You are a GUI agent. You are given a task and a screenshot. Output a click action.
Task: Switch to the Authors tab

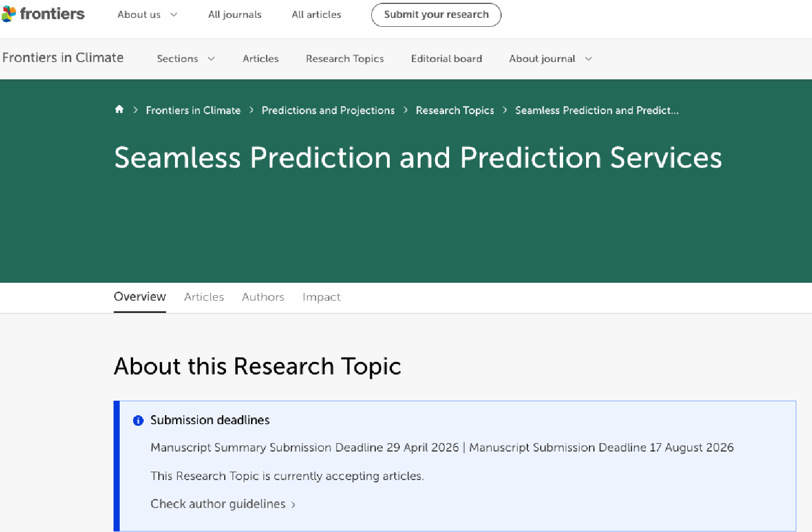(x=263, y=297)
